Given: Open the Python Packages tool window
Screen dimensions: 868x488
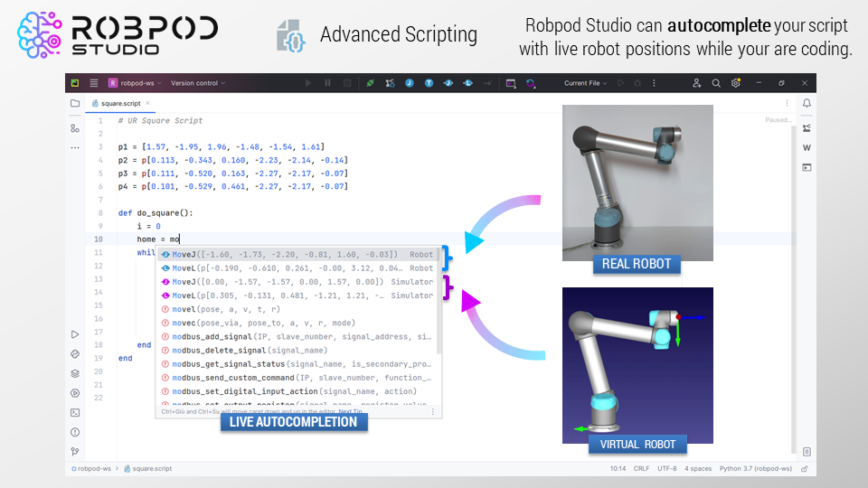Looking at the screenshot, I should point(75,354).
